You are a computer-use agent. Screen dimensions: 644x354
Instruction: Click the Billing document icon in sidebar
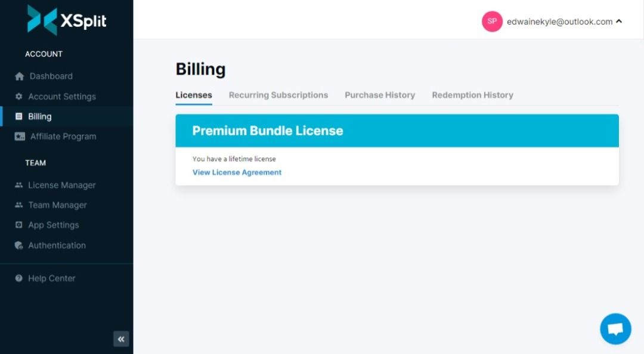[x=20, y=116]
